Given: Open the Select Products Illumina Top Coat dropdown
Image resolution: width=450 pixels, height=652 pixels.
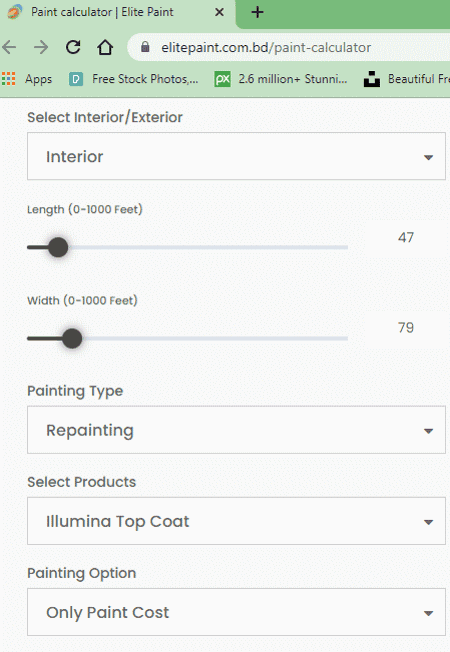Looking at the screenshot, I should (x=236, y=521).
